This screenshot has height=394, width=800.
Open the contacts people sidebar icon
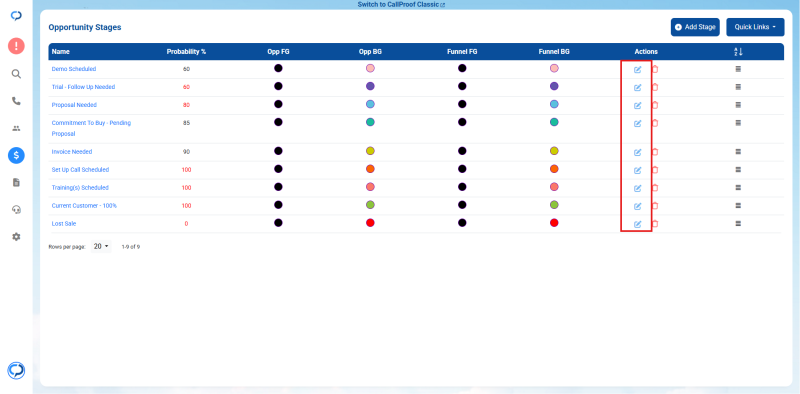(x=16, y=129)
